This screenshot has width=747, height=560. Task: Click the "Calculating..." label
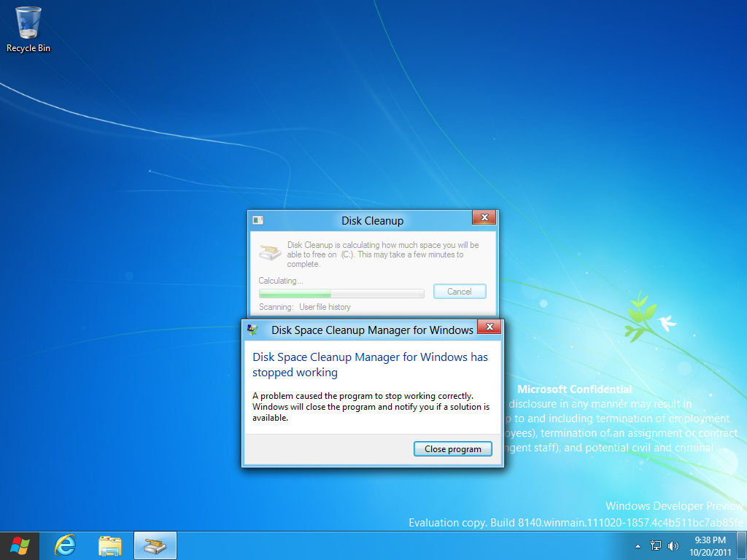point(281,281)
